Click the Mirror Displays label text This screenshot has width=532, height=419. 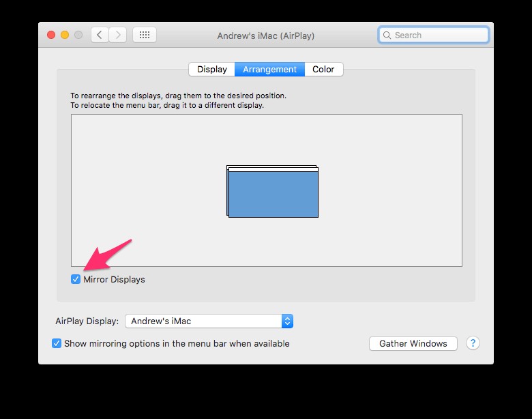114,279
